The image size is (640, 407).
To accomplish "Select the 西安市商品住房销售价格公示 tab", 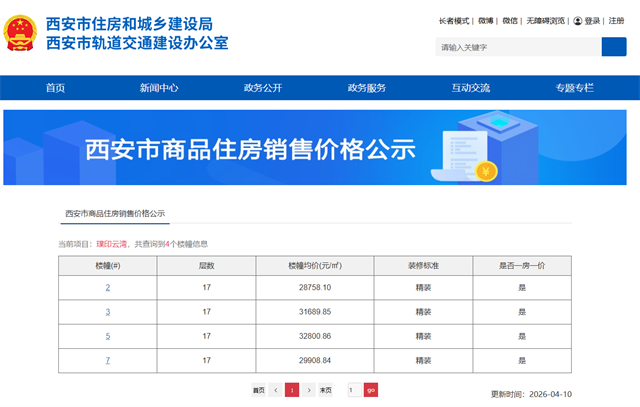I will [x=115, y=214].
